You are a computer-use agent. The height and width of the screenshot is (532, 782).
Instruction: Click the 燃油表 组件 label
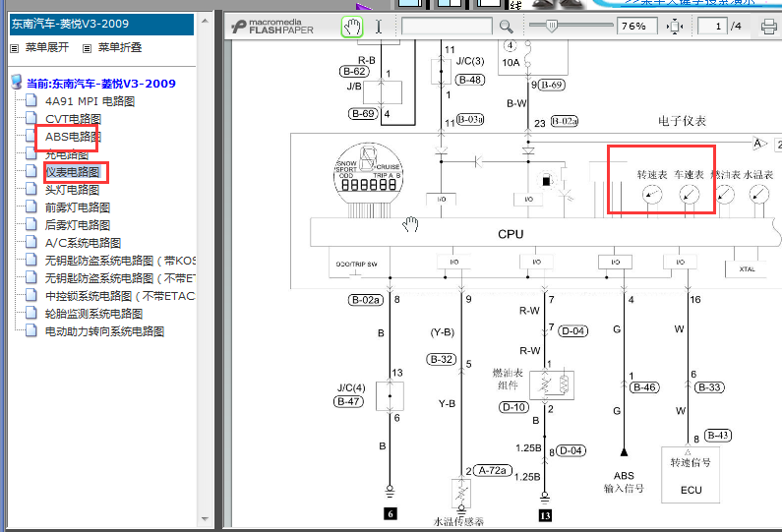coord(508,379)
